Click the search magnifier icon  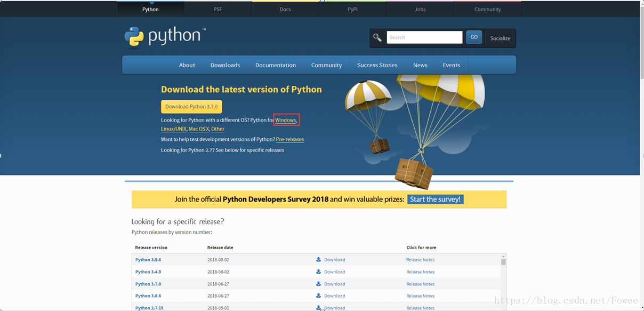(377, 37)
